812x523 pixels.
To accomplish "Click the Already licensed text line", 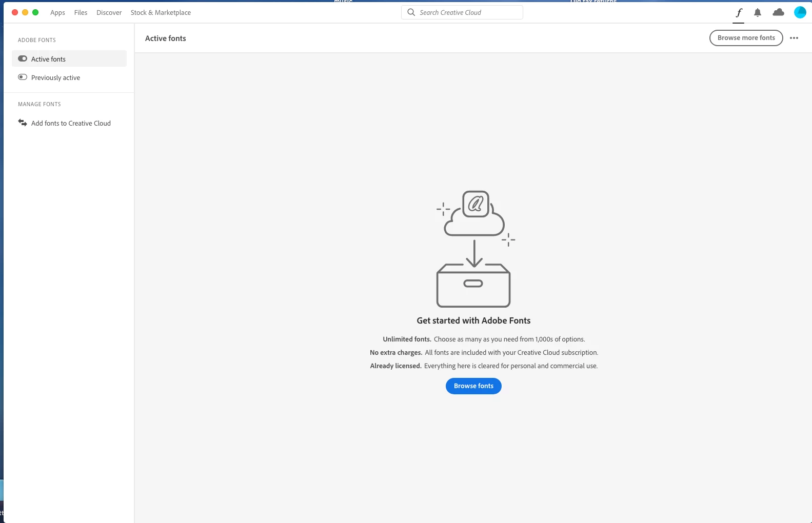I will [x=484, y=366].
